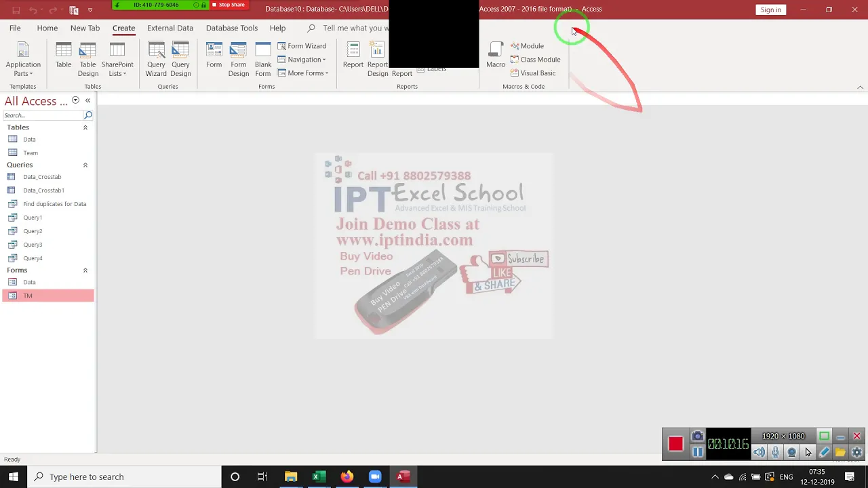Select the Query1 item
The height and width of the screenshot is (488, 868).
47,218
